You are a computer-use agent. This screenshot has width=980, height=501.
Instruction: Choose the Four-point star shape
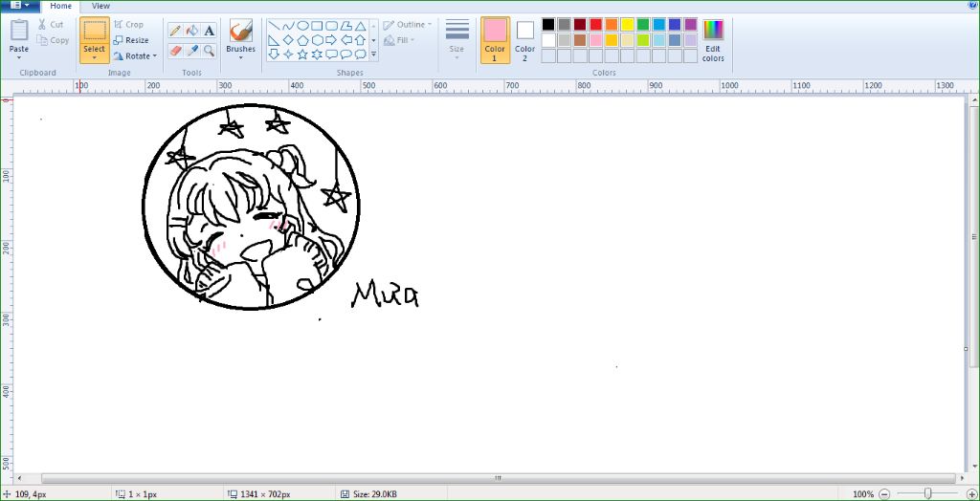[288, 54]
